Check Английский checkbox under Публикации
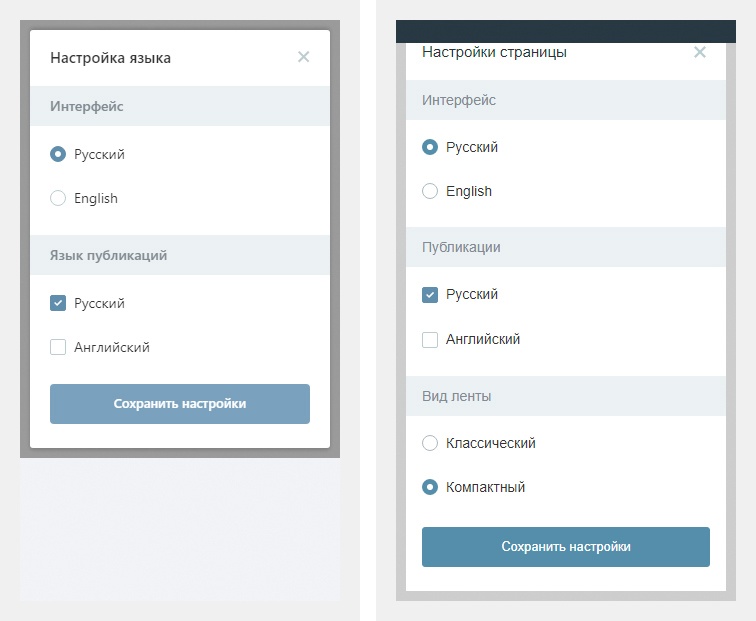This screenshot has height=621, width=756. [430, 339]
